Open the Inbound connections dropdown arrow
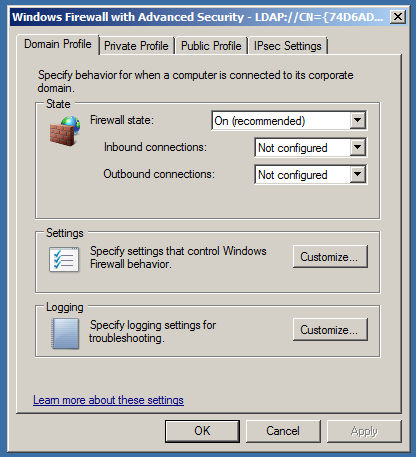This screenshot has width=416, height=457. 358,147
